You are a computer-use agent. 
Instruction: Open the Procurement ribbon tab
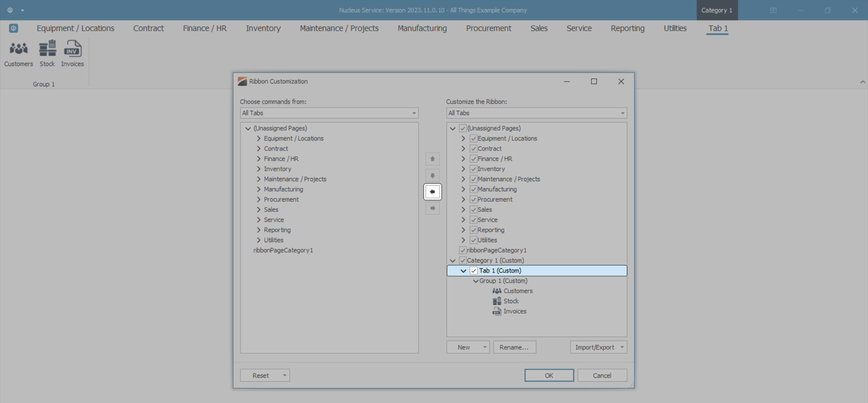[489, 28]
